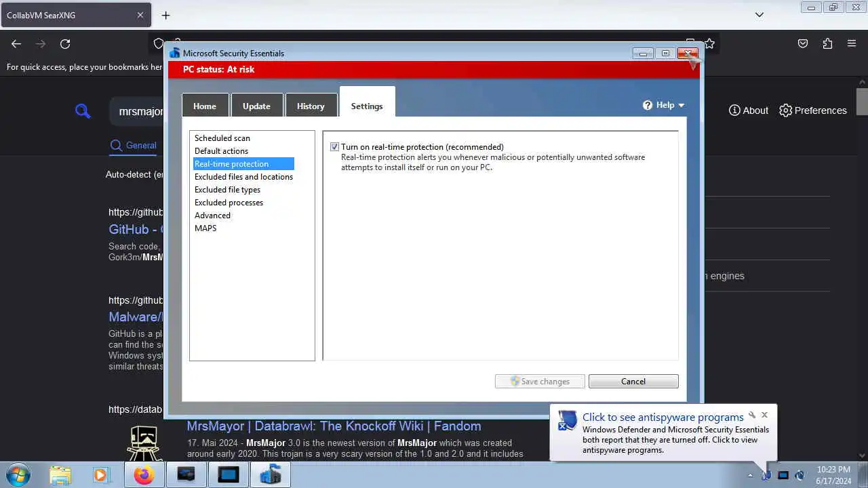
Task: Click the Firefox back arrow
Action: [x=16, y=43]
